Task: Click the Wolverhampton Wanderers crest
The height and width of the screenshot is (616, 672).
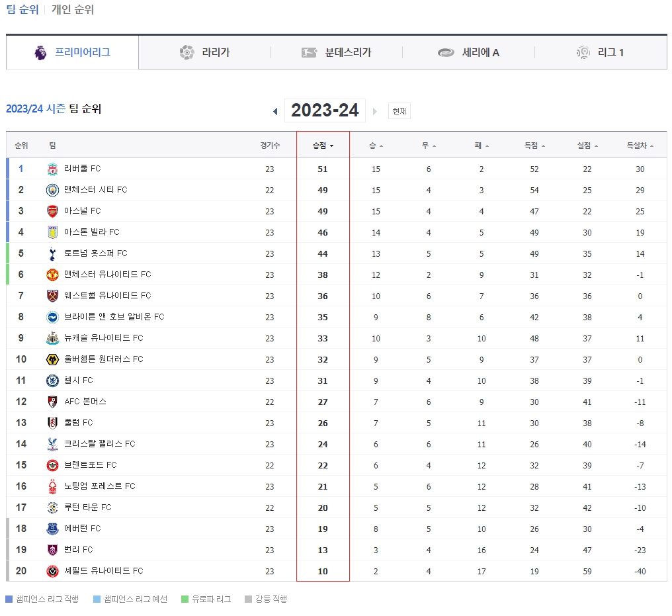Action: click(52, 359)
